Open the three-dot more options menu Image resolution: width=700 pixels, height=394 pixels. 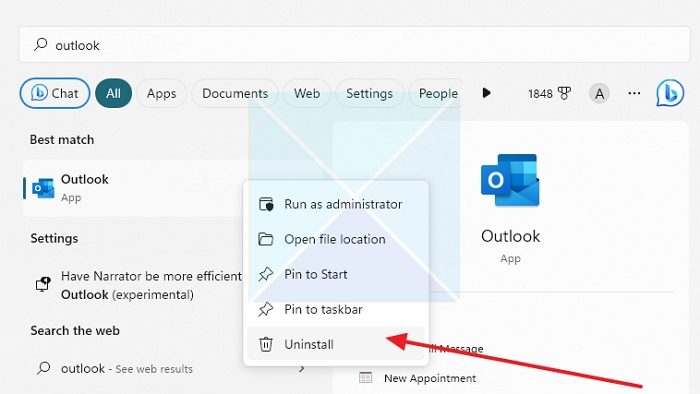pos(634,93)
